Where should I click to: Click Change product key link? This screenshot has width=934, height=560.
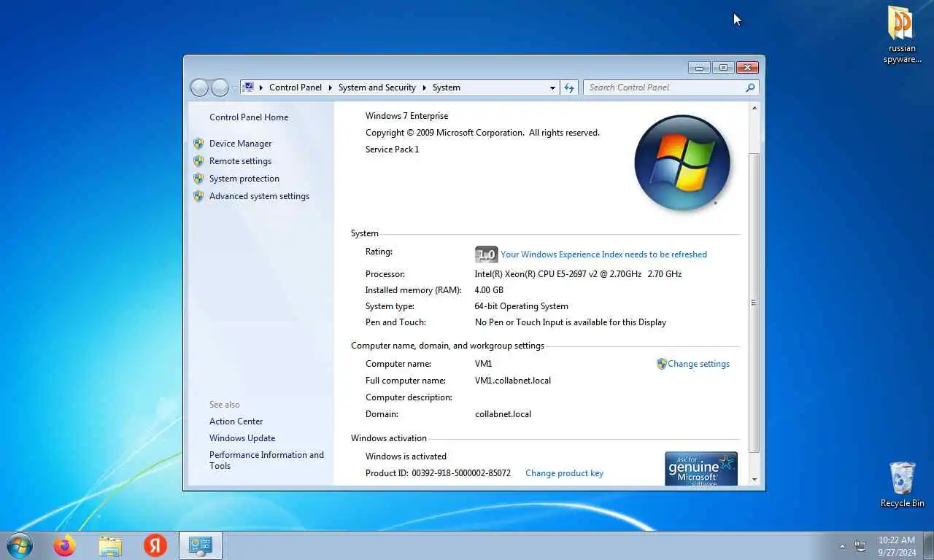pyautogui.click(x=564, y=473)
